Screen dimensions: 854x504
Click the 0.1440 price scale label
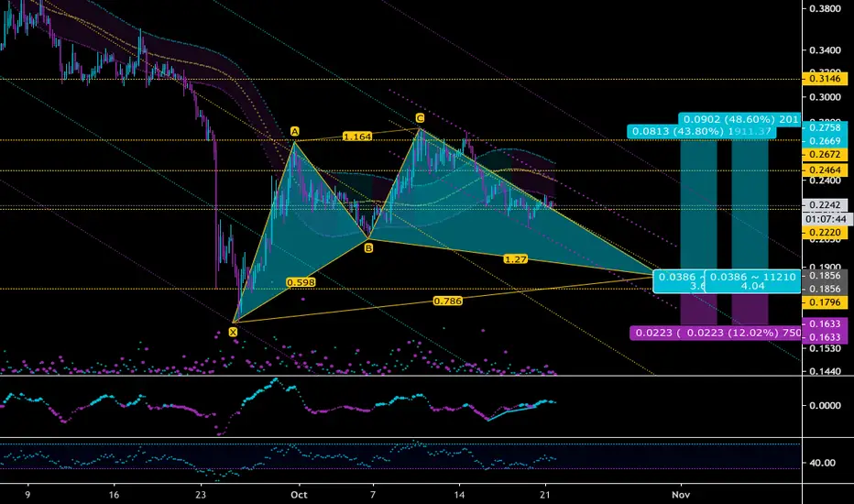(825, 372)
